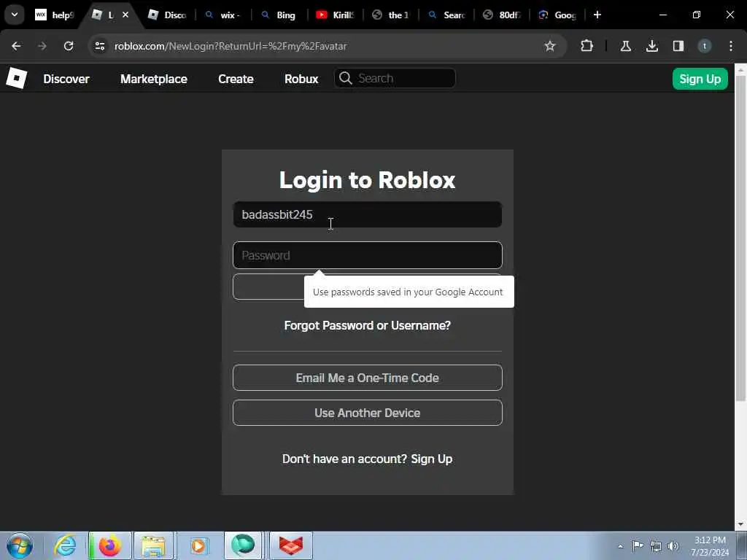Open the media player taskbar icon
The image size is (747, 560).
click(x=198, y=545)
